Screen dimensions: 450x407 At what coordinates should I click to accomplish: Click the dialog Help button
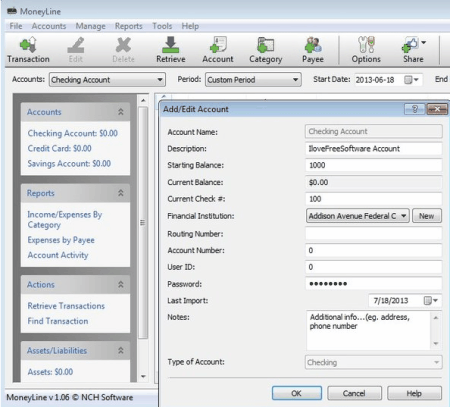[x=414, y=393]
